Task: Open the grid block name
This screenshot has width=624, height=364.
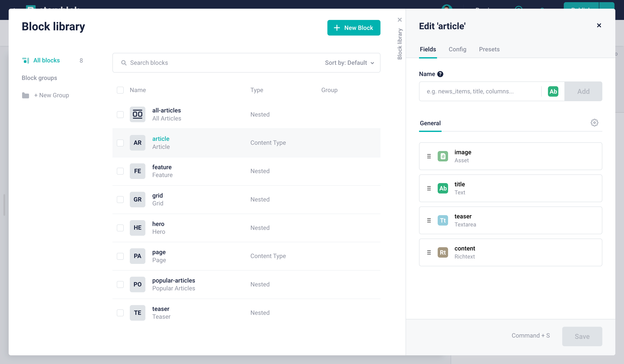Action: (158, 196)
